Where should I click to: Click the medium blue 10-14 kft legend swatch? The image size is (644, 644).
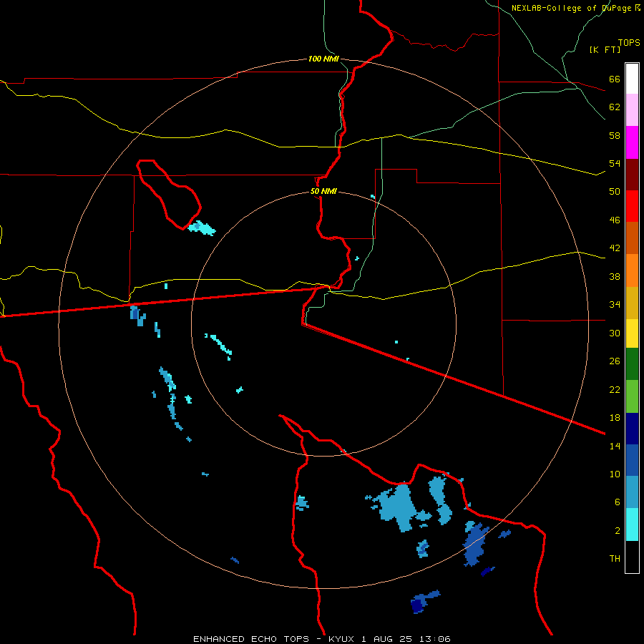tap(632, 460)
